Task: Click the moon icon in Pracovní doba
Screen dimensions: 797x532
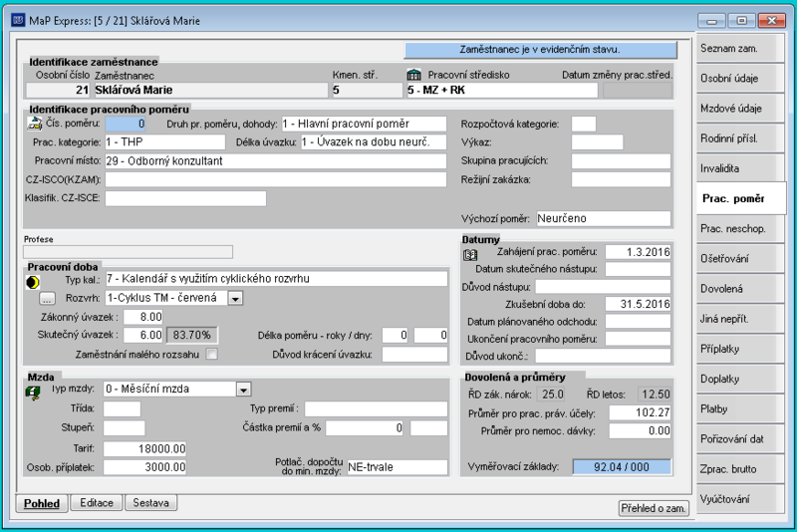Action: click(33, 282)
